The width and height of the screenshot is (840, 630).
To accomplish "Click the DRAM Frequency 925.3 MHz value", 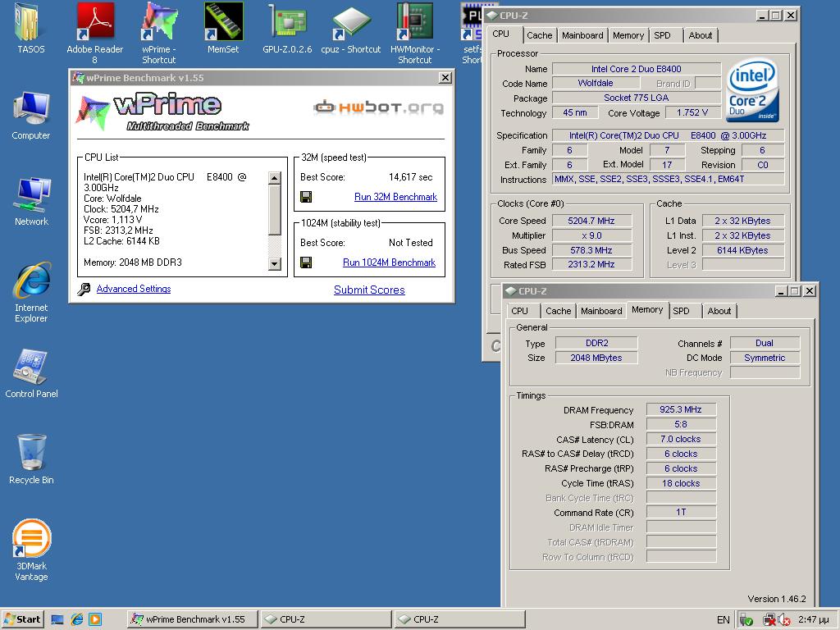I will tap(681, 409).
